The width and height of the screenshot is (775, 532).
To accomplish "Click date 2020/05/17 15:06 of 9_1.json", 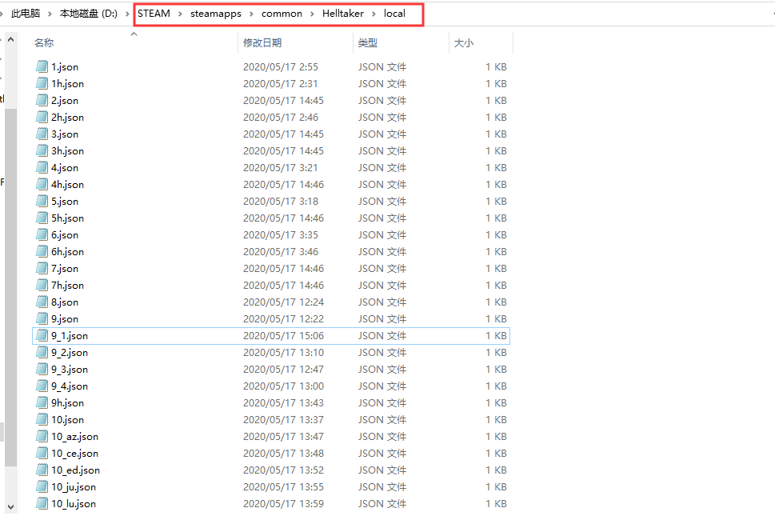I will coord(283,336).
